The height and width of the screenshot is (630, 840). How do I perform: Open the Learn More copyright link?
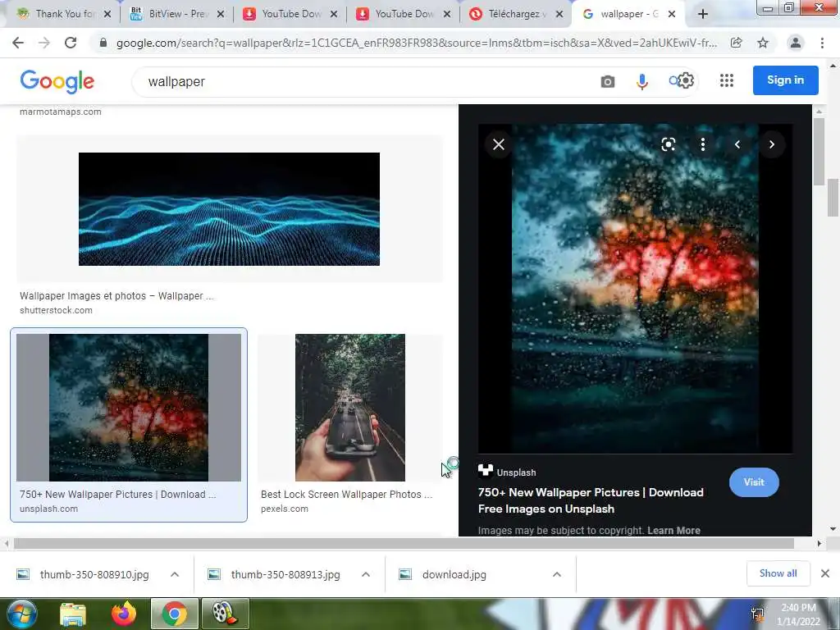[674, 531]
